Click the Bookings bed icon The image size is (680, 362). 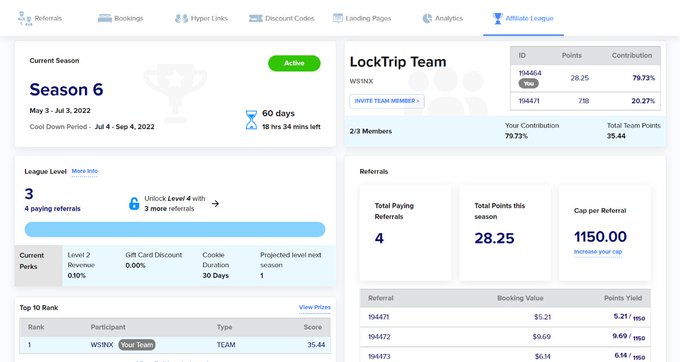(x=105, y=18)
